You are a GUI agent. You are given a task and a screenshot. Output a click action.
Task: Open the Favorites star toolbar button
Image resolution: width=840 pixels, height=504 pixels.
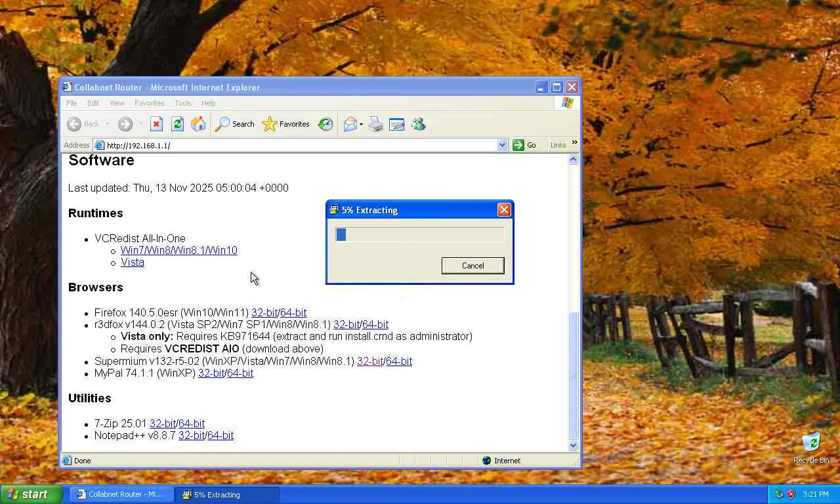click(285, 124)
